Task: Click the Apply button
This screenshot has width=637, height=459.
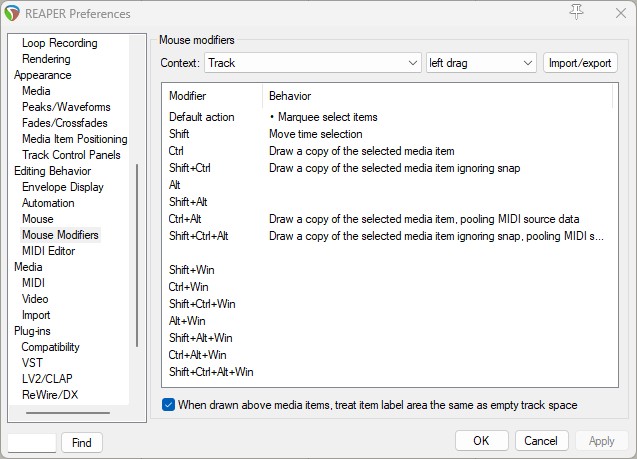Action: pyautogui.click(x=601, y=441)
